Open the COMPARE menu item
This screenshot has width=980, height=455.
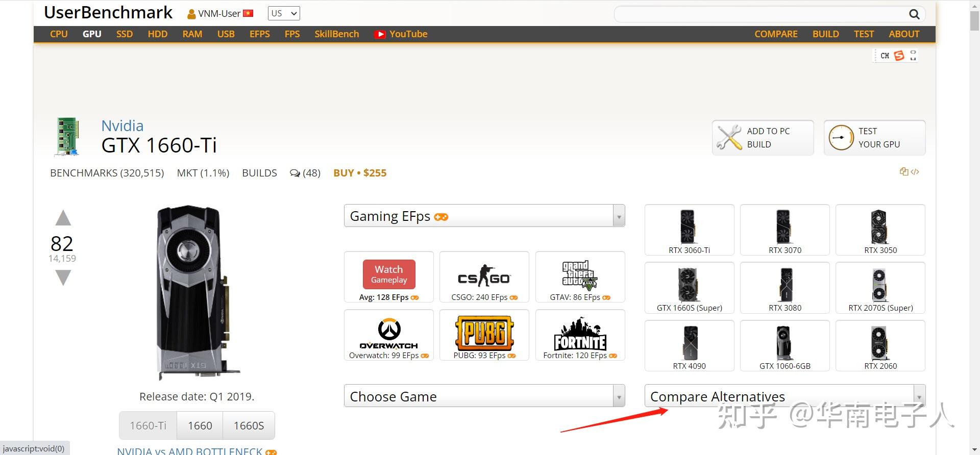pos(776,34)
